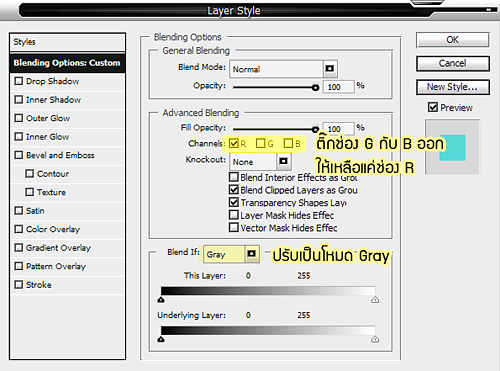Toggle the Preview checkbox

point(433,107)
